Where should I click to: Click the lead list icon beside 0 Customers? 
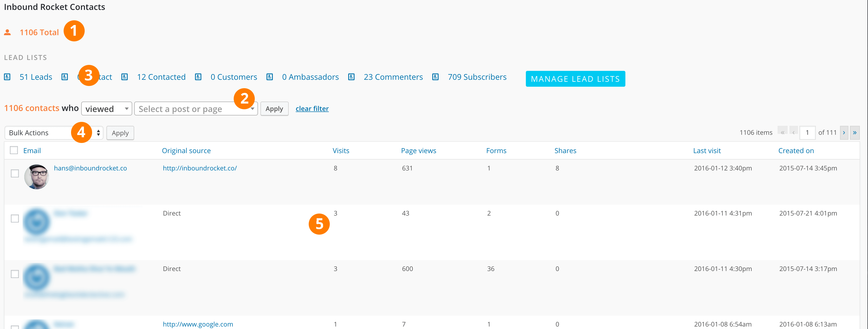(x=198, y=77)
